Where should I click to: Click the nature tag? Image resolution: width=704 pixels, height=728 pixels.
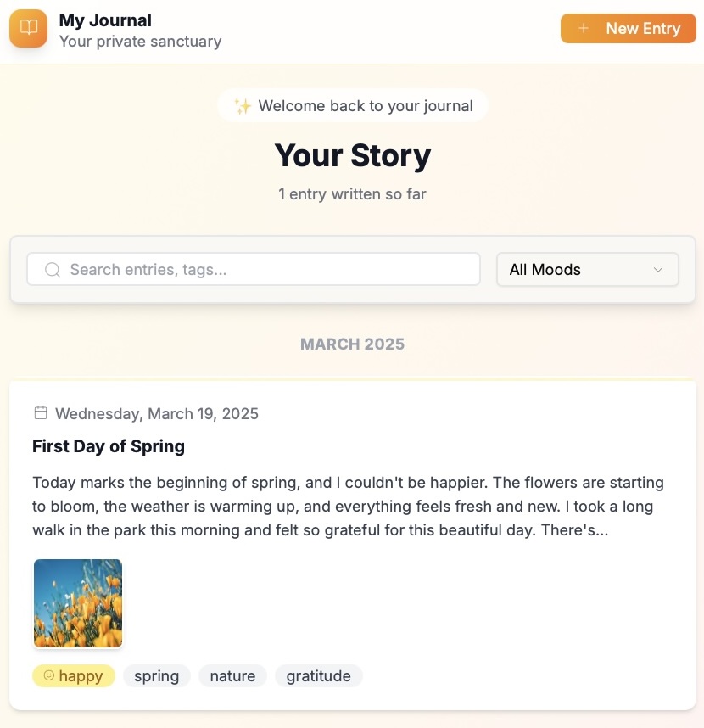pos(232,675)
